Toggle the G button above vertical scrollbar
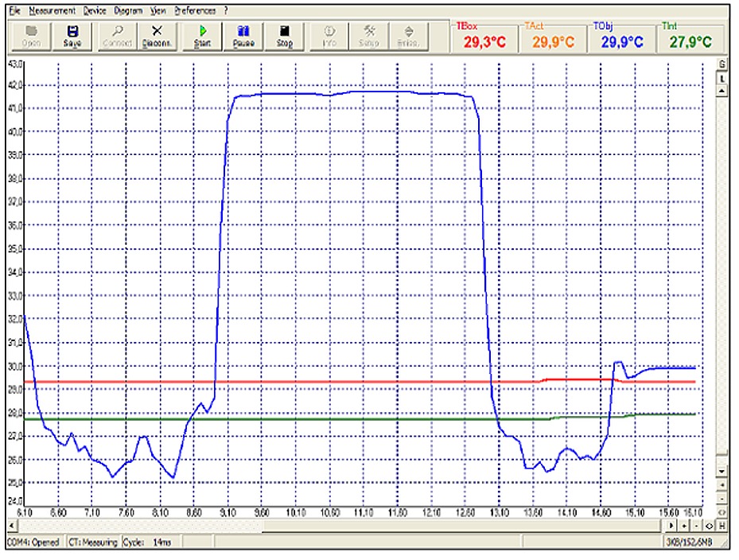 [x=722, y=64]
